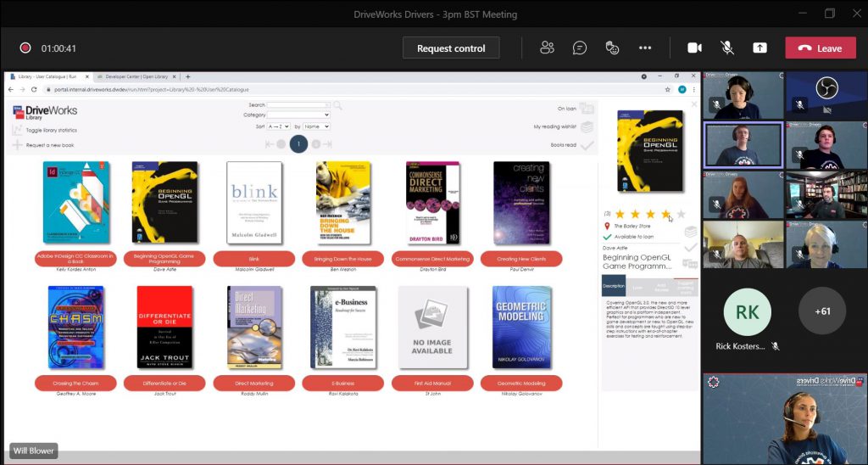Click the Will Blower name label
Image resolution: width=868 pixels, height=465 pixels.
pyautogui.click(x=34, y=451)
